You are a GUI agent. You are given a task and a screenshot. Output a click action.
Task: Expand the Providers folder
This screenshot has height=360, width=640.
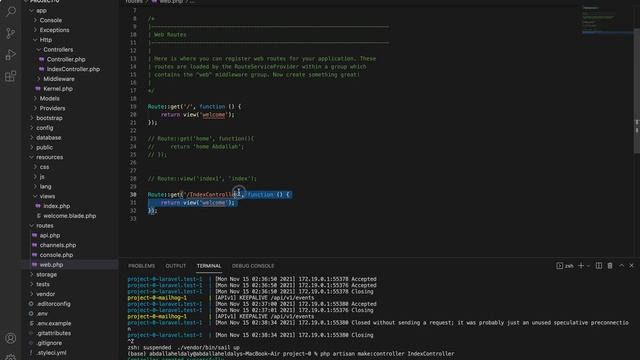click(35, 108)
